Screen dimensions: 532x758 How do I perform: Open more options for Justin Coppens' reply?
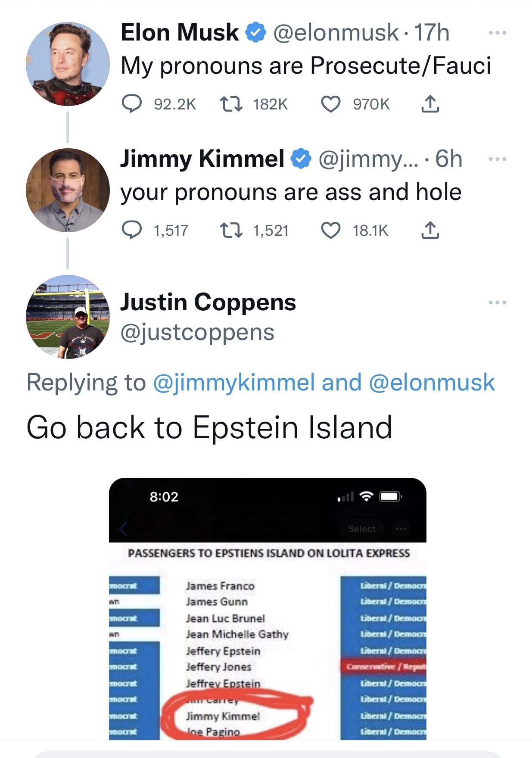(498, 303)
